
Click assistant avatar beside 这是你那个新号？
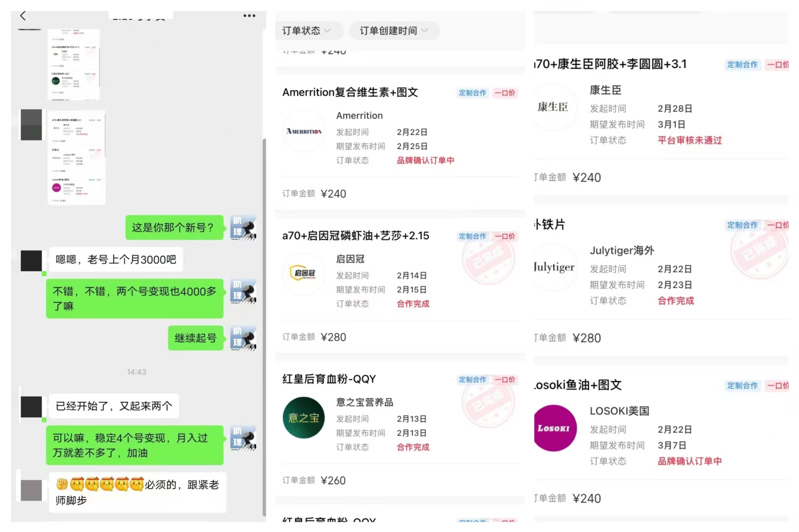243,228
